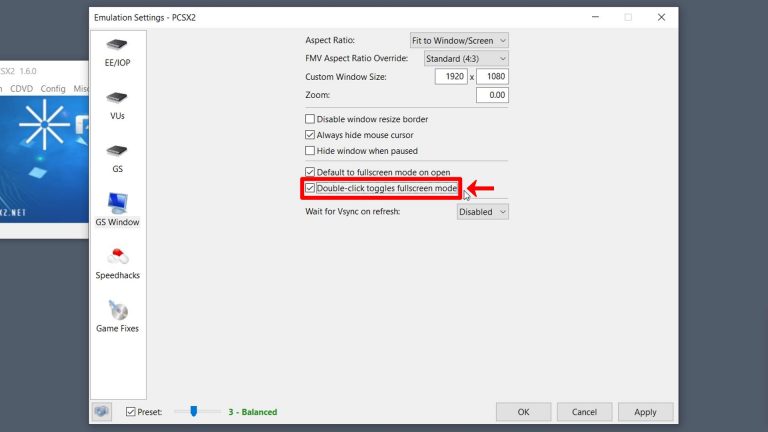Open the Speedhacks settings page
Viewport: 768px width, 432px height.
pos(118,264)
